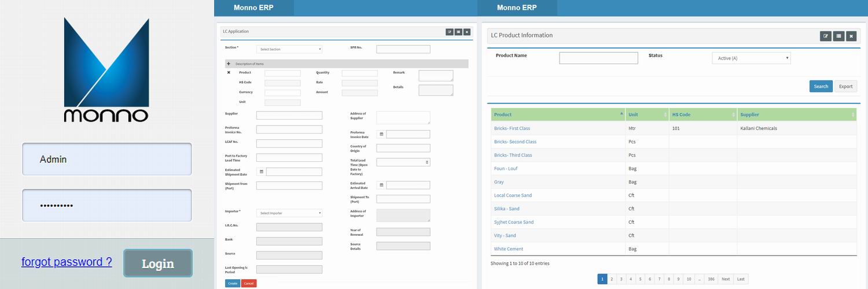Viewport: 868px width, 289px height.
Task: Click the Export button
Action: pos(846,86)
